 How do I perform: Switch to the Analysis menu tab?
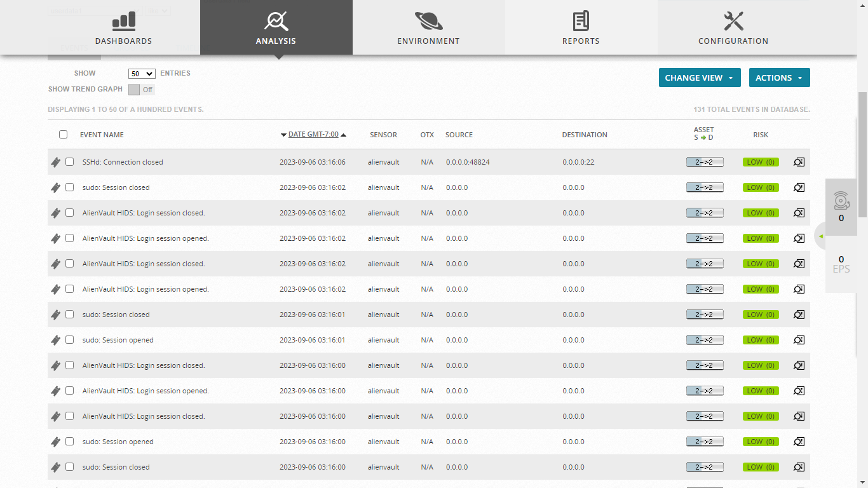(276, 27)
